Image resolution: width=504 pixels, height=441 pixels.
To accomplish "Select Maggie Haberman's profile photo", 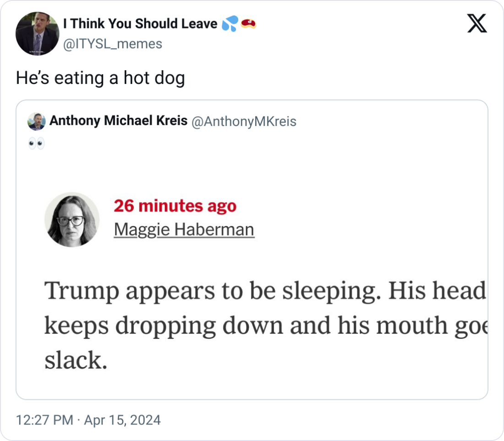I will pyautogui.click(x=72, y=219).
